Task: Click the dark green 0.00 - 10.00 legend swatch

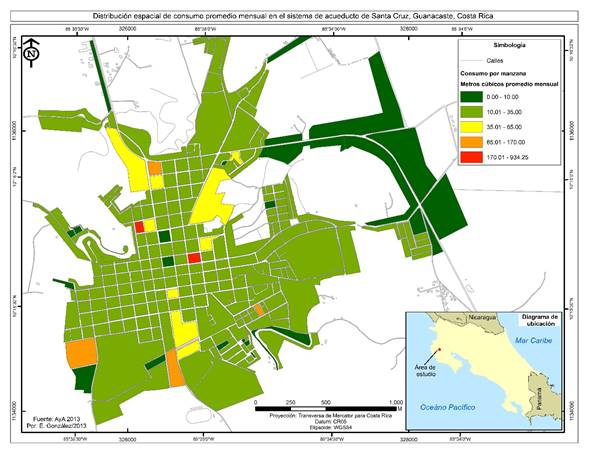Action: click(x=471, y=97)
